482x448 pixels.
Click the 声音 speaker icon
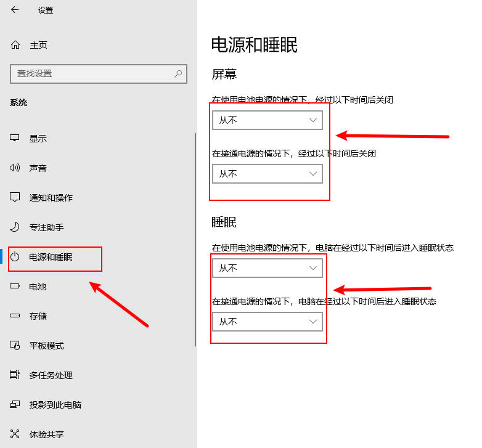14,168
